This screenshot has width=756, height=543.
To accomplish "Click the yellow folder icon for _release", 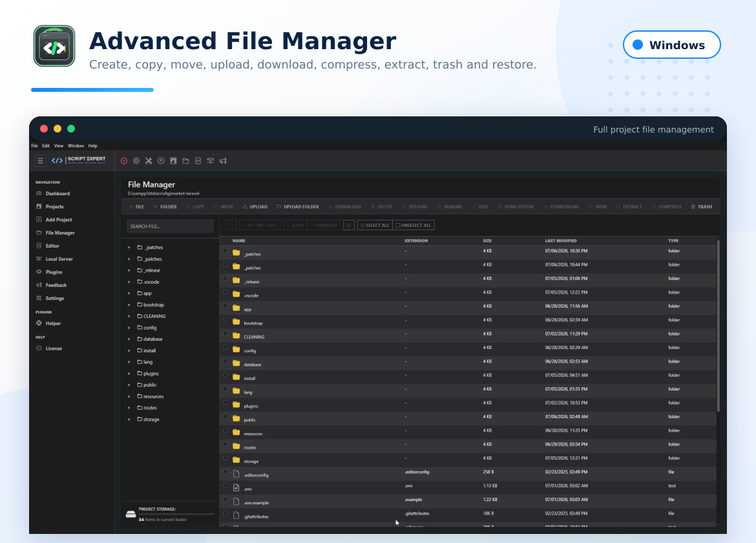I will coord(236,280).
